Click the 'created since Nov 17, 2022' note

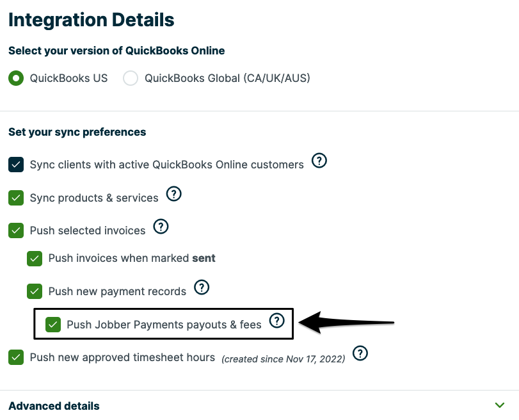coord(283,359)
